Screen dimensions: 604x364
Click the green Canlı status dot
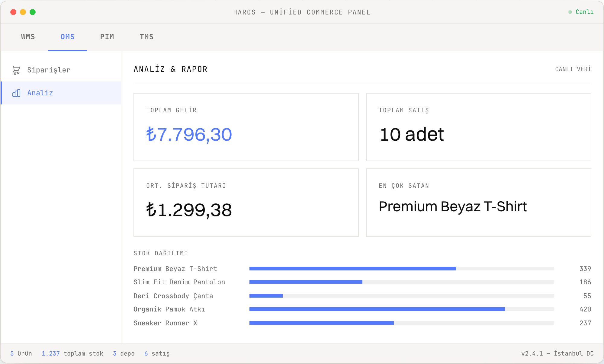(570, 12)
